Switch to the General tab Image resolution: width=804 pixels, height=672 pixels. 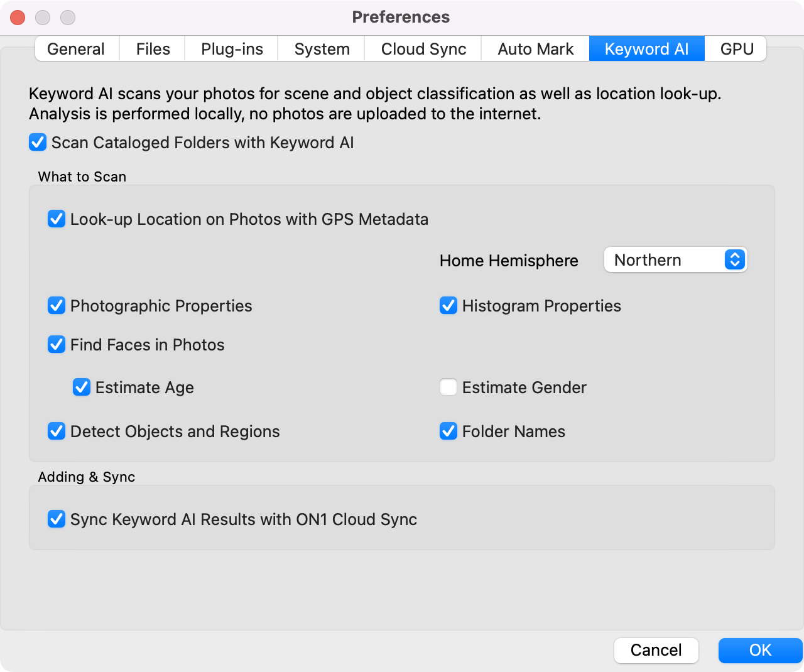[76, 48]
